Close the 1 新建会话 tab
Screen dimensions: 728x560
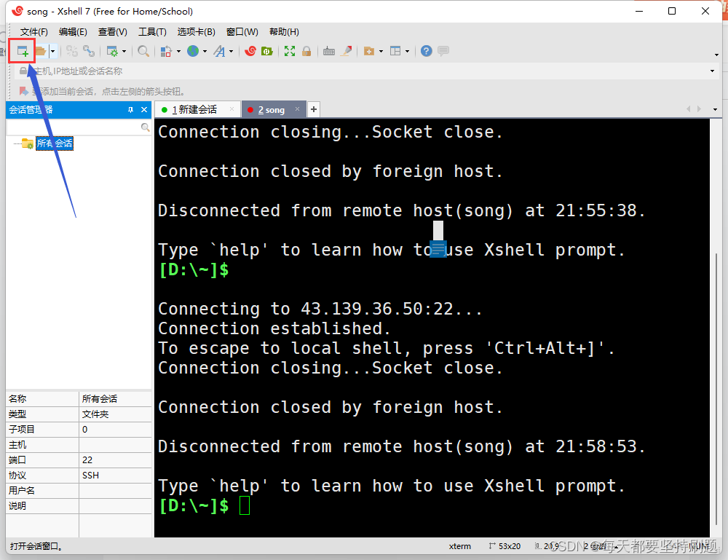coord(232,109)
